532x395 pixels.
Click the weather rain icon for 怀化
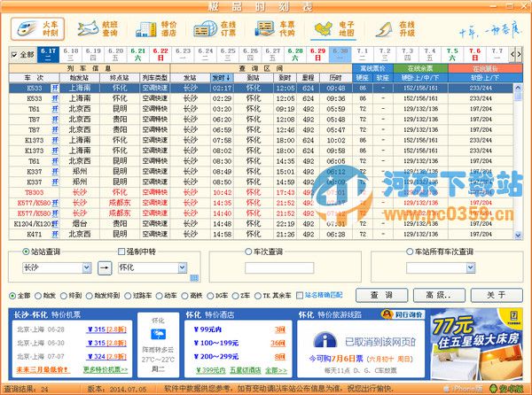158,335
